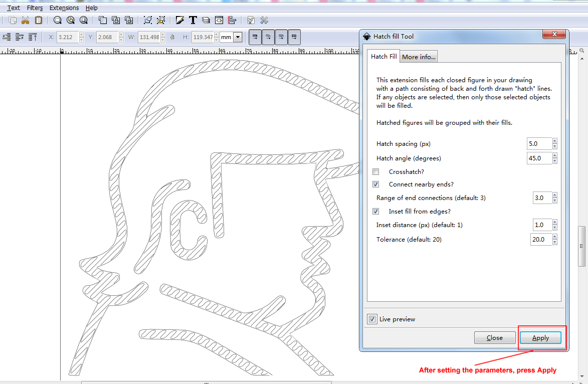
Task: Decrease Hatch angle with down arrow
Action: 555,161
